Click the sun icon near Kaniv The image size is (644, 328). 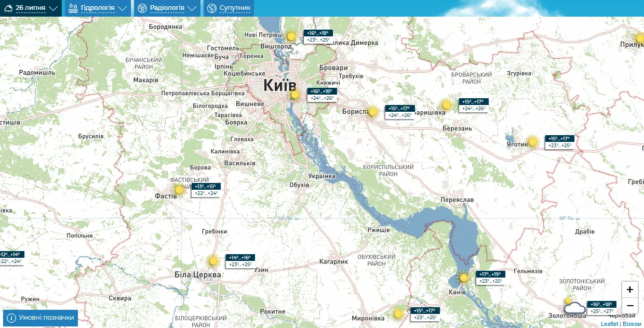coord(464,278)
